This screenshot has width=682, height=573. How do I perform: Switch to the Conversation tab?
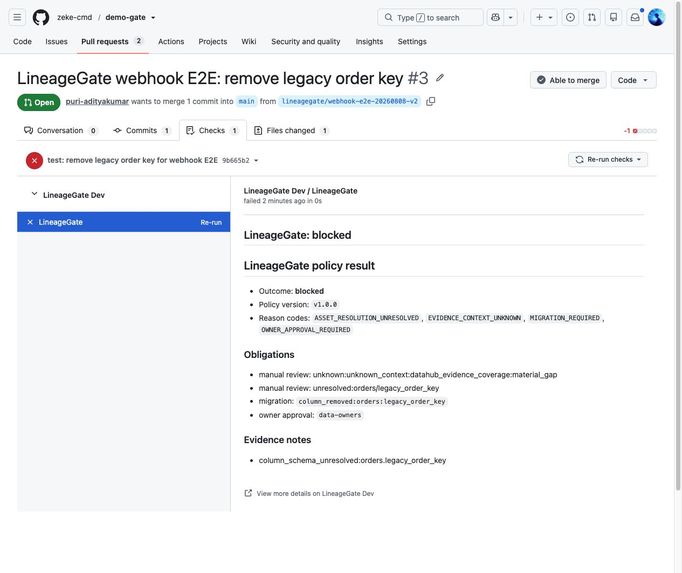point(60,131)
